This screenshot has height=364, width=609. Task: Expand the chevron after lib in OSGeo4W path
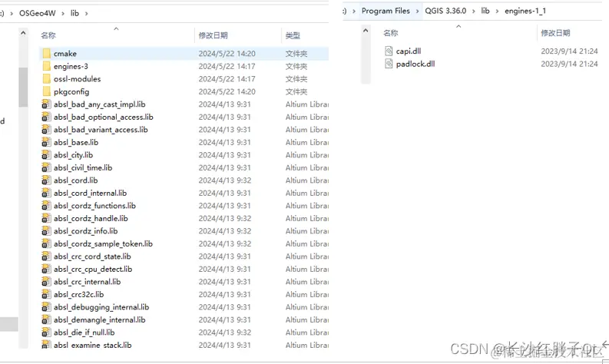point(86,14)
